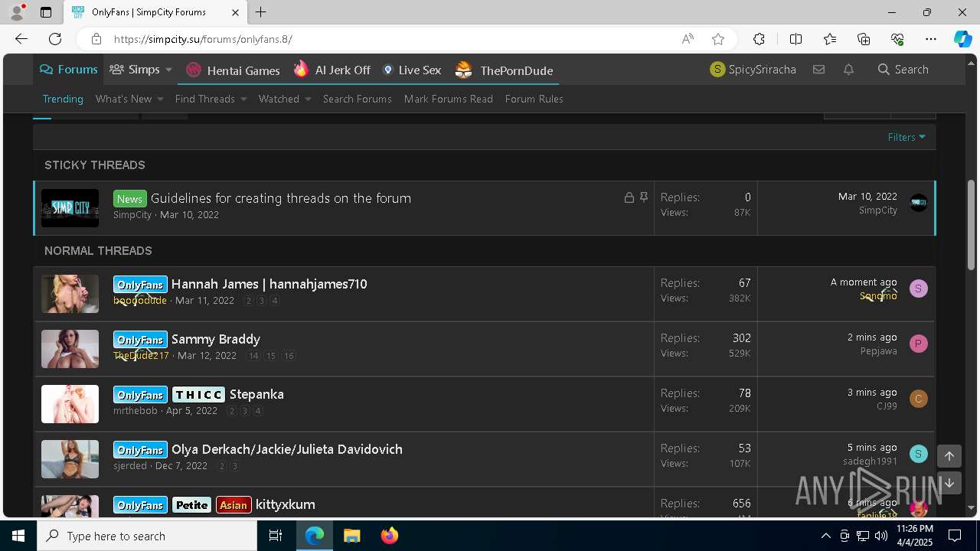The image size is (980, 551).
Task: Open the SpicySriracha account menu
Action: 753,70
